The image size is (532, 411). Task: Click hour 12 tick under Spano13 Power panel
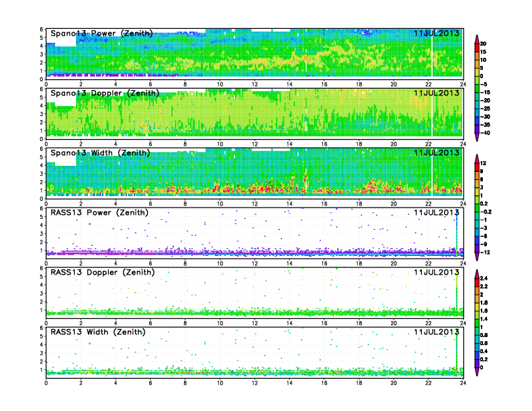tap(255, 84)
